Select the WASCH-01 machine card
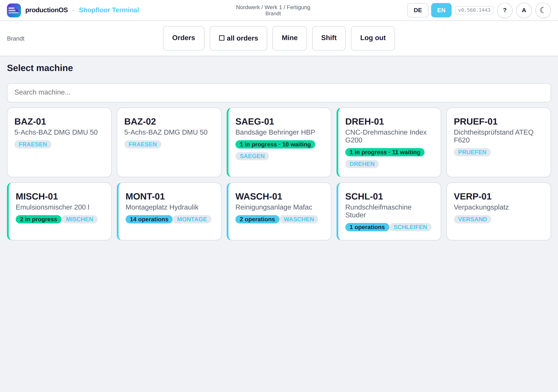Screen dimensions: 558x392 279,211
